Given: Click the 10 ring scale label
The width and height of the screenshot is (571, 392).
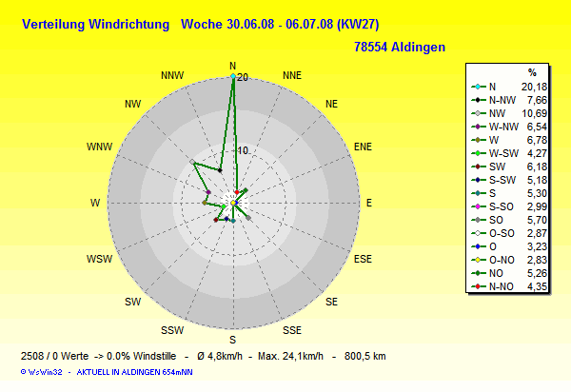Looking at the screenshot, I should click(243, 151).
